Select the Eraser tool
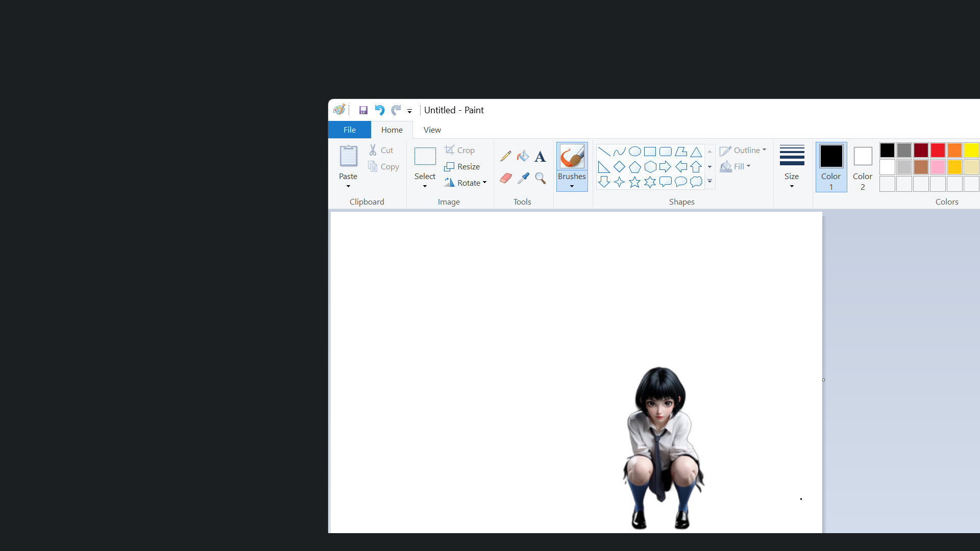Screen dimensions: 980x551 tap(506, 178)
